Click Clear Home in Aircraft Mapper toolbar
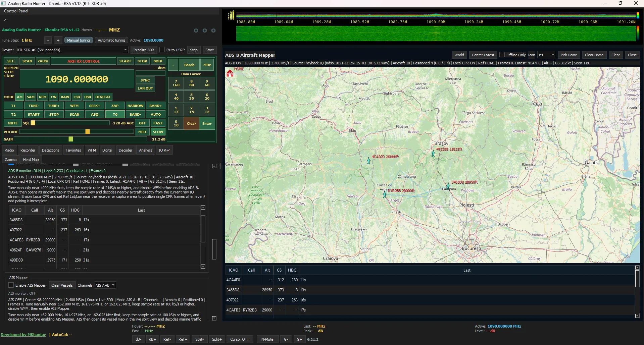Image resolution: width=644 pixels, height=345 pixels. pyautogui.click(x=594, y=55)
